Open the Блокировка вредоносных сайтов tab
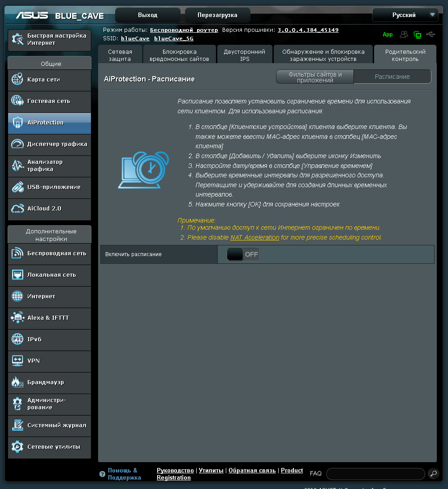This screenshot has height=489, width=448. [179, 55]
